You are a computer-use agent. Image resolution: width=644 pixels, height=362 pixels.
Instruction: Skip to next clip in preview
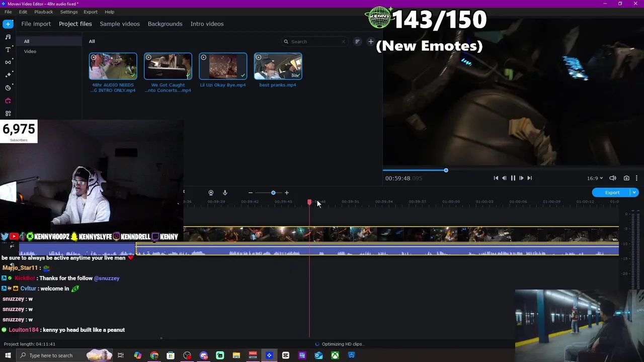click(x=529, y=178)
